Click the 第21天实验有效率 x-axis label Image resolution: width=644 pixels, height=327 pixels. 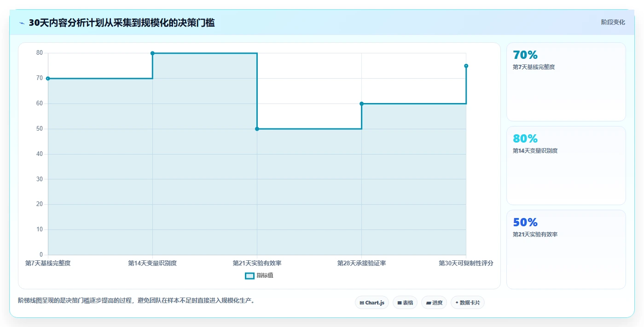point(257,264)
